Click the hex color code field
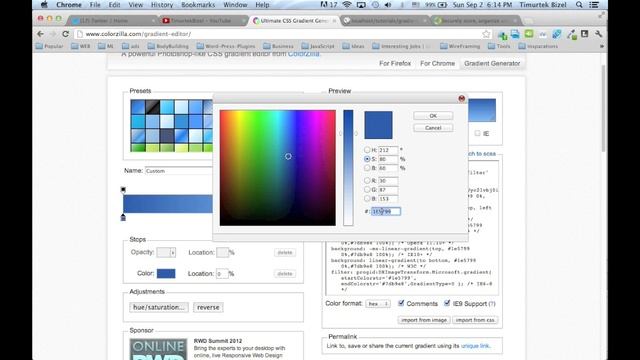 pos(386,211)
